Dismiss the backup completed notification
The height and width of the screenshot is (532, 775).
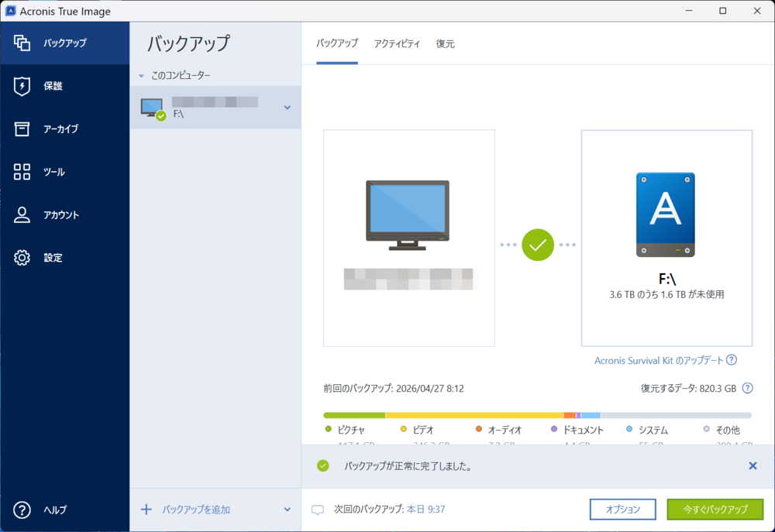[753, 466]
